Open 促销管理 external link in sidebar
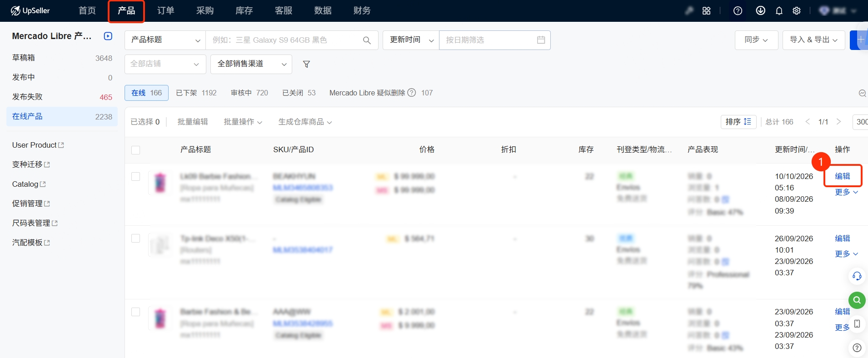The width and height of the screenshot is (868, 358). point(31,204)
